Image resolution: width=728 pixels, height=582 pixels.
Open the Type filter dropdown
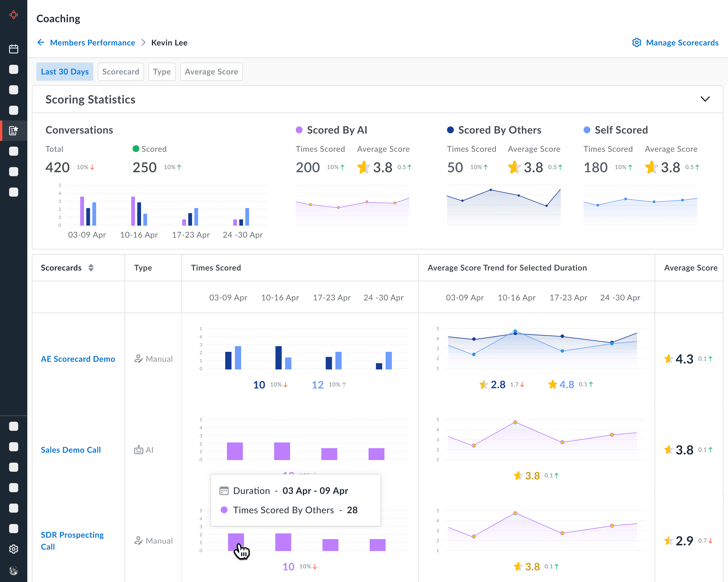[x=162, y=72]
